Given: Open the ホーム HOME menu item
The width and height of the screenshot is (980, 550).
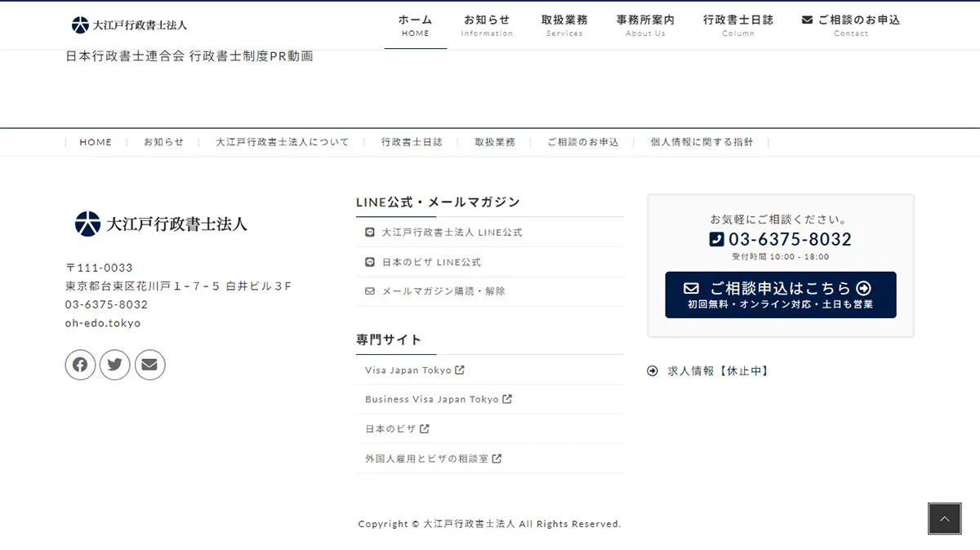Looking at the screenshot, I should coord(415,25).
